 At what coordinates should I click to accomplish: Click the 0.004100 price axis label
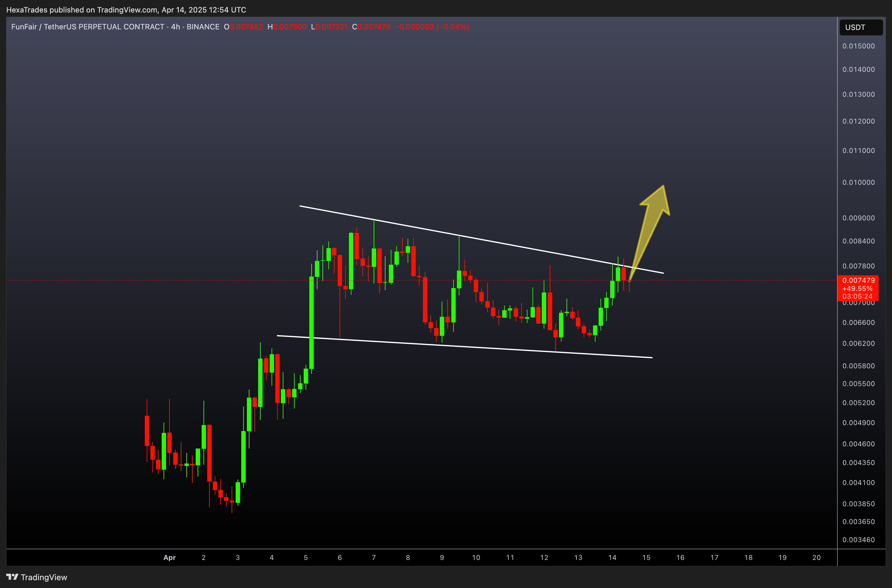pyautogui.click(x=858, y=483)
